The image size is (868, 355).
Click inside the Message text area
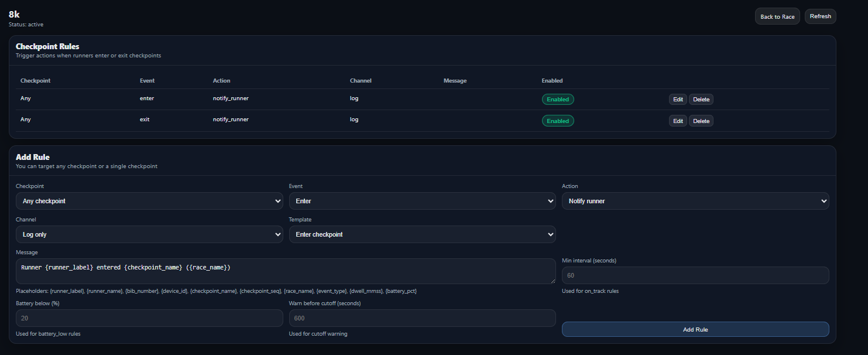click(x=285, y=271)
